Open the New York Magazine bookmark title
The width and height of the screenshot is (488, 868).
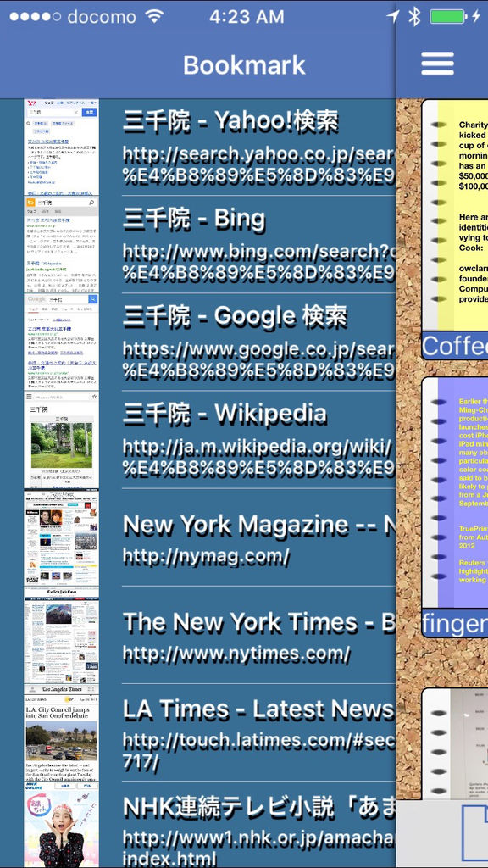[x=259, y=525]
